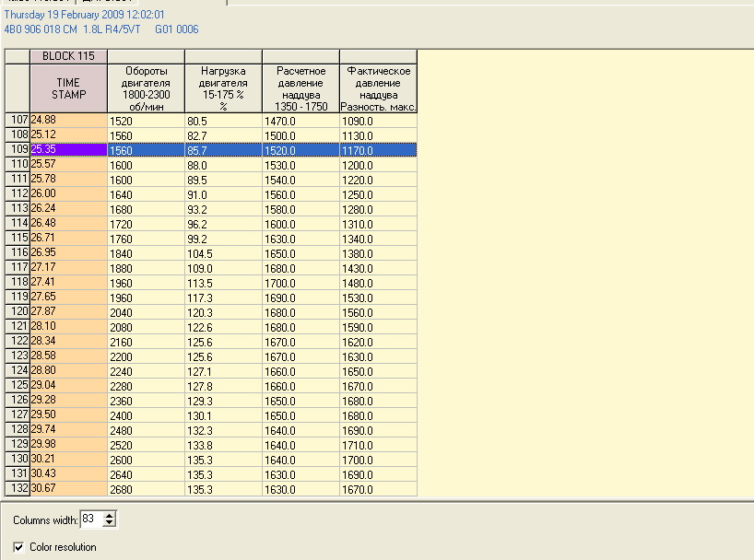
Task: Select row number 120
Action: pos(18,312)
